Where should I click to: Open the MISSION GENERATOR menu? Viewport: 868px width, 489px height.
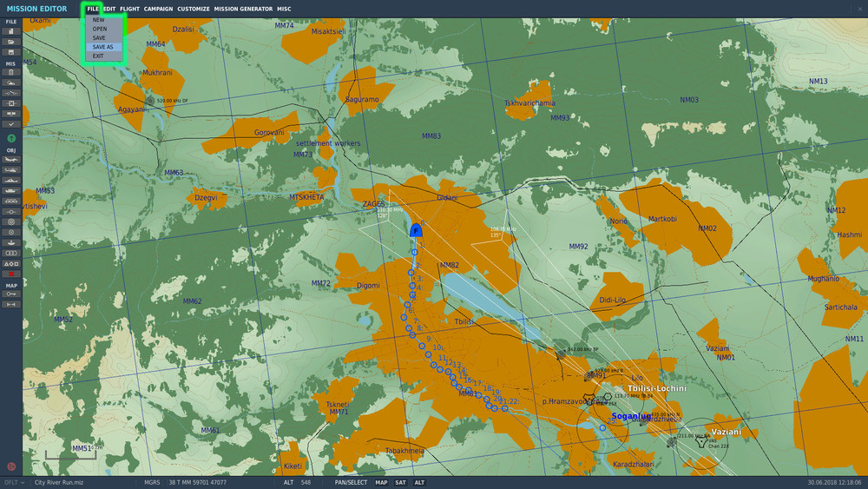point(243,9)
